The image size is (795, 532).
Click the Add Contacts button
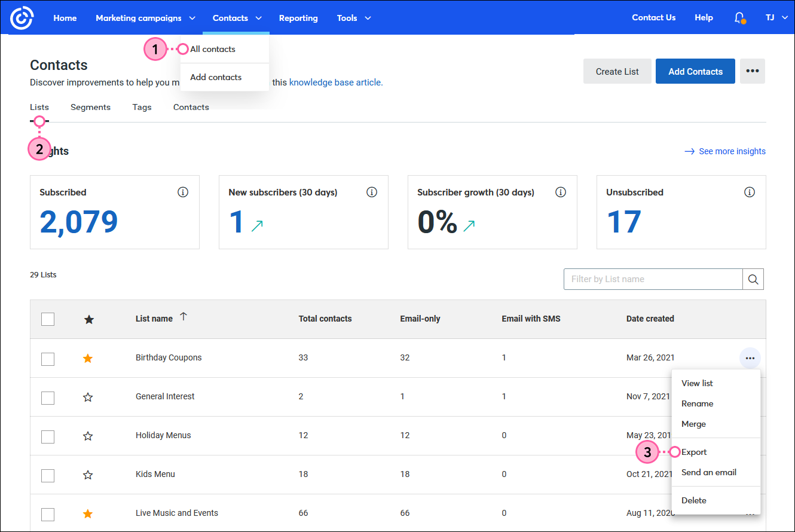coord(695,71)
